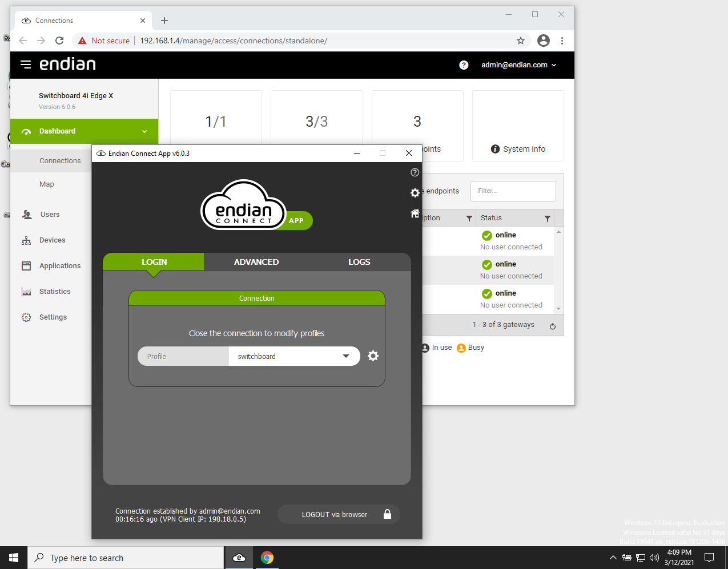Open Chrome's three-dot menu
728x569 pixels.
pos(562,41)
